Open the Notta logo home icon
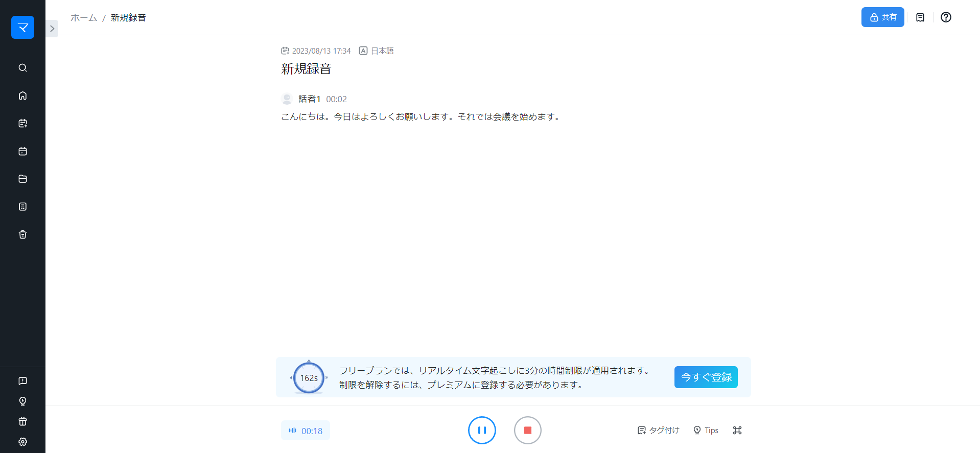The image size is (980, 453). click(22, 28)
